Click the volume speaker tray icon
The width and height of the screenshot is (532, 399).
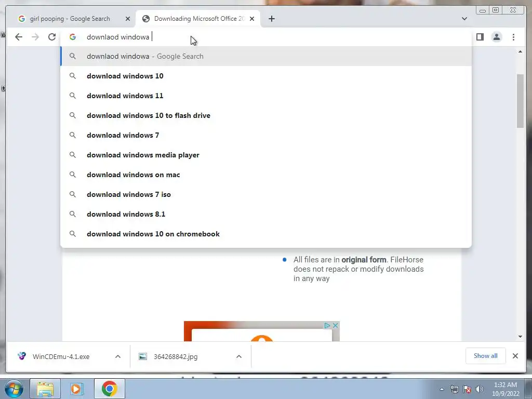point(480,390)
